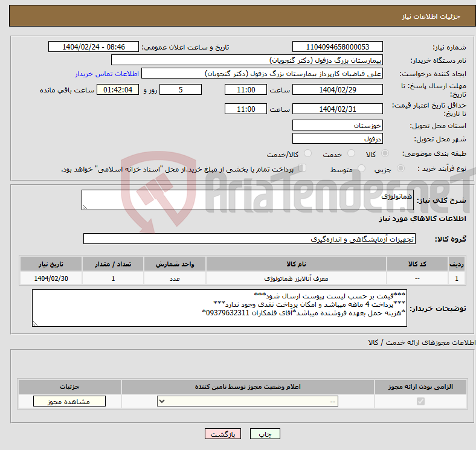
Task: Click the شهر محل تحویل field
Action: pos(337,139)
